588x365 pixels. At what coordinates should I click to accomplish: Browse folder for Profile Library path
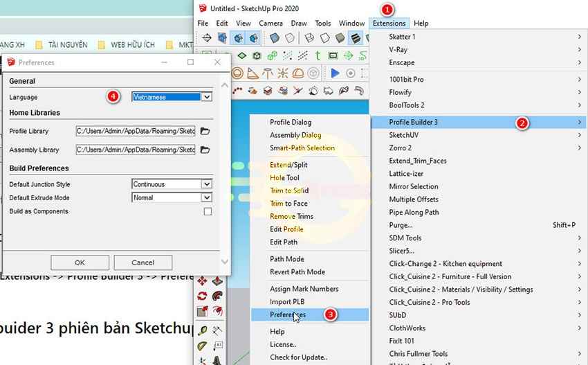(205, 131)
